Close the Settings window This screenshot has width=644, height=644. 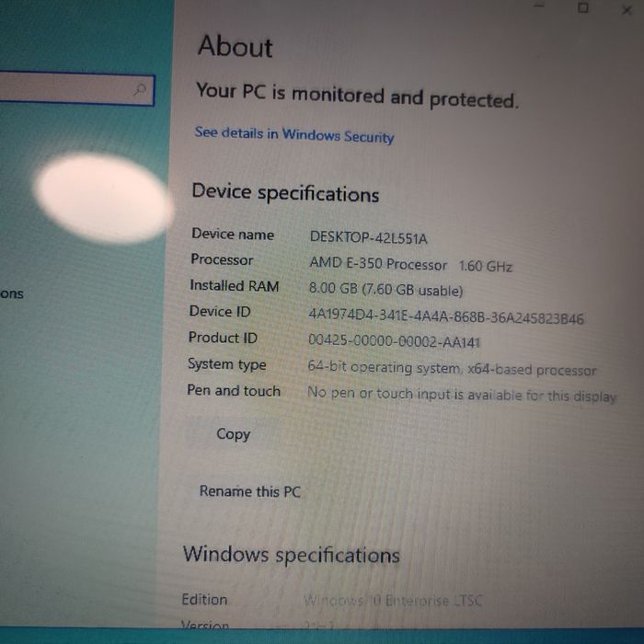coord(627,10)
